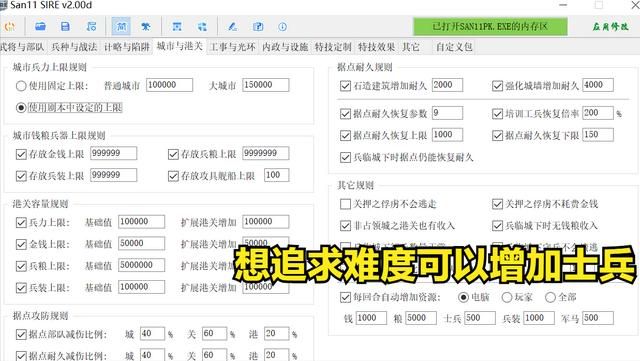Switch to the 内政与设施 tab
Screen dimensions: 640x361
click(285, 47)
